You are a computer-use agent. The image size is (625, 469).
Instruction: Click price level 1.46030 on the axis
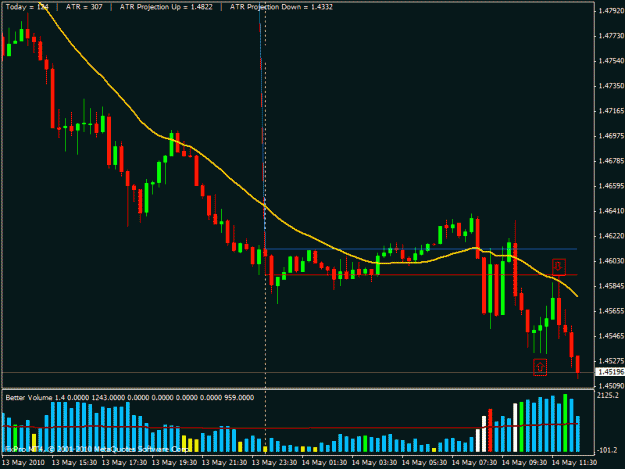pos(611,261)
